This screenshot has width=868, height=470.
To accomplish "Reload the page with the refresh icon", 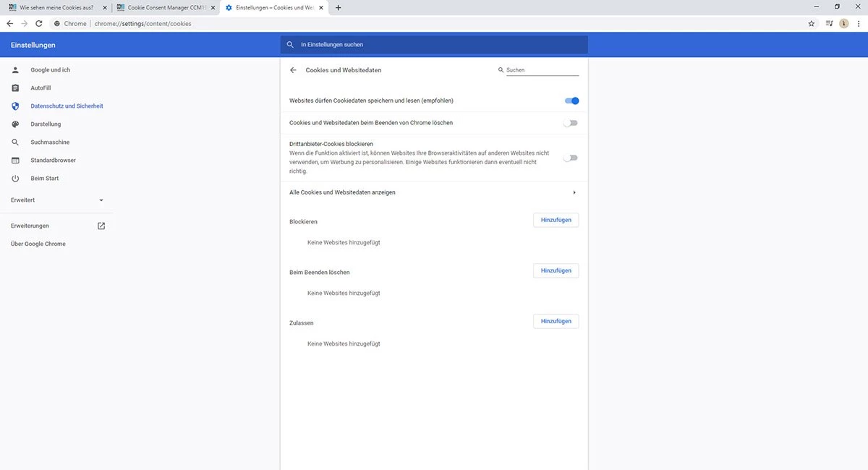I will [38, 23].
